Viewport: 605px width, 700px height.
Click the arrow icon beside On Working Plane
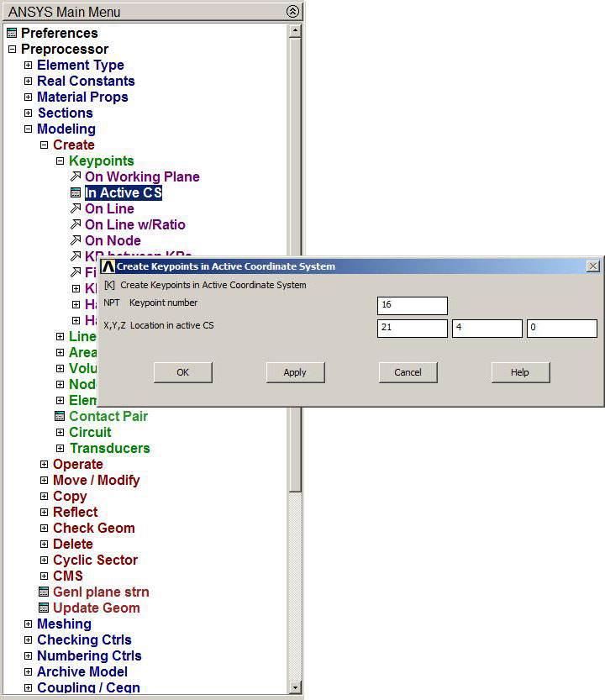tap(76, 176)
